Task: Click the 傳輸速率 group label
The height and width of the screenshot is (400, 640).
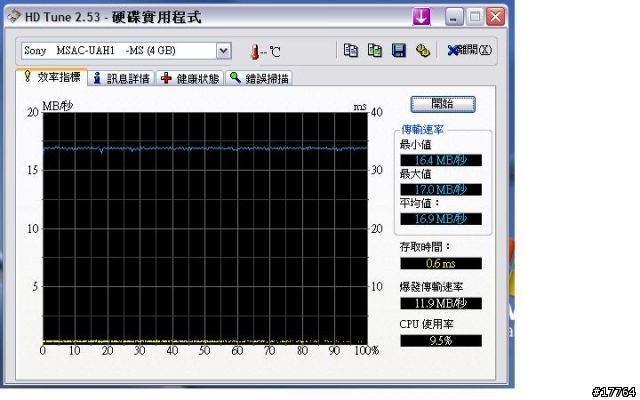Action: (x=422, y=130)
